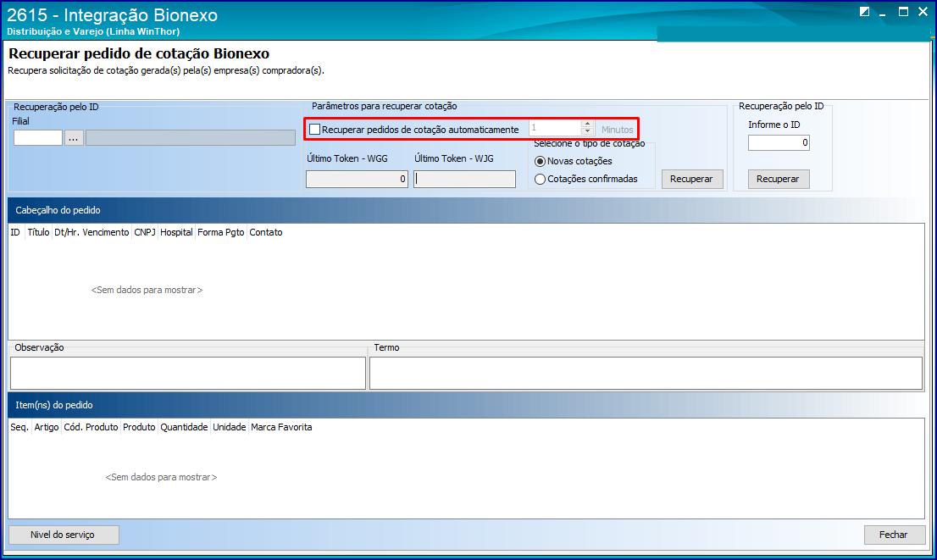
Task: Close the 2615 Integração Bionexo window
Action: tap(923, 12)
